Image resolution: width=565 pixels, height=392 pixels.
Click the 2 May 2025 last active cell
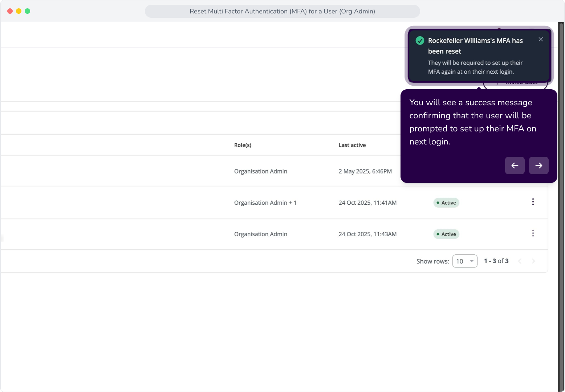[365, 171]
